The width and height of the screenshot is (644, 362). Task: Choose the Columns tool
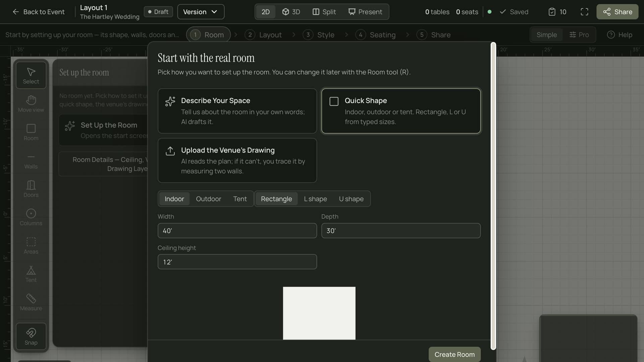(x=31, y=217)
